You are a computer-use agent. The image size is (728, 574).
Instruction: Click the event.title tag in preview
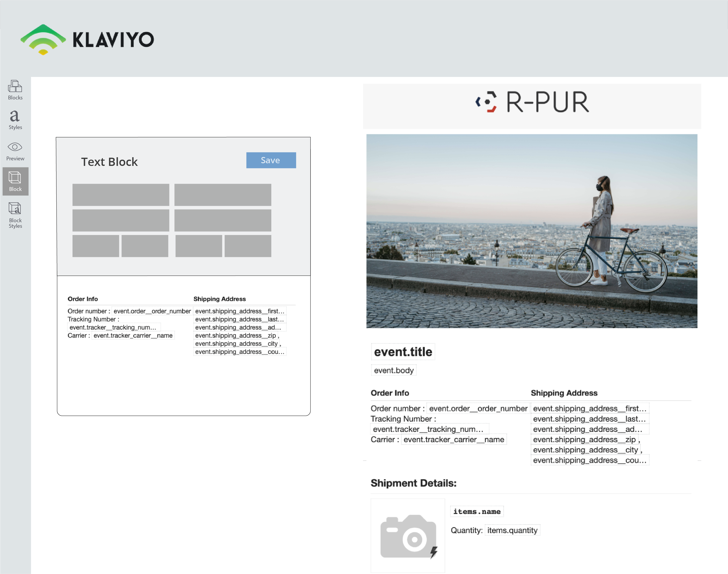[403, 352]
